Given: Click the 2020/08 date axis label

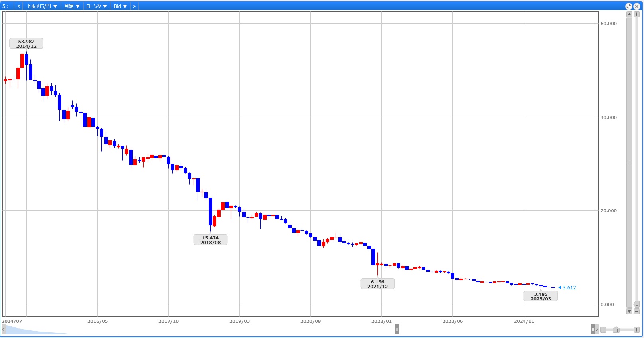Looking at the screenshot, I should [x=310, y=321].
